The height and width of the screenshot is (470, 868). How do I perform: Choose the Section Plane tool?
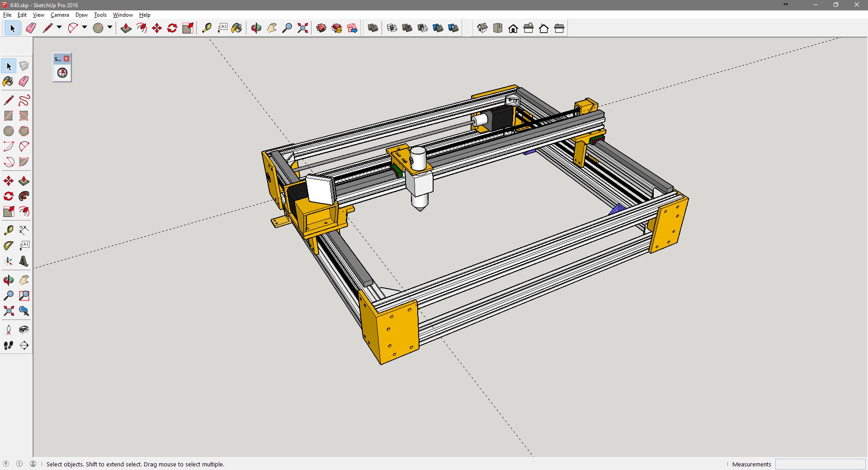pyautogui.click(x=24, y=345)
